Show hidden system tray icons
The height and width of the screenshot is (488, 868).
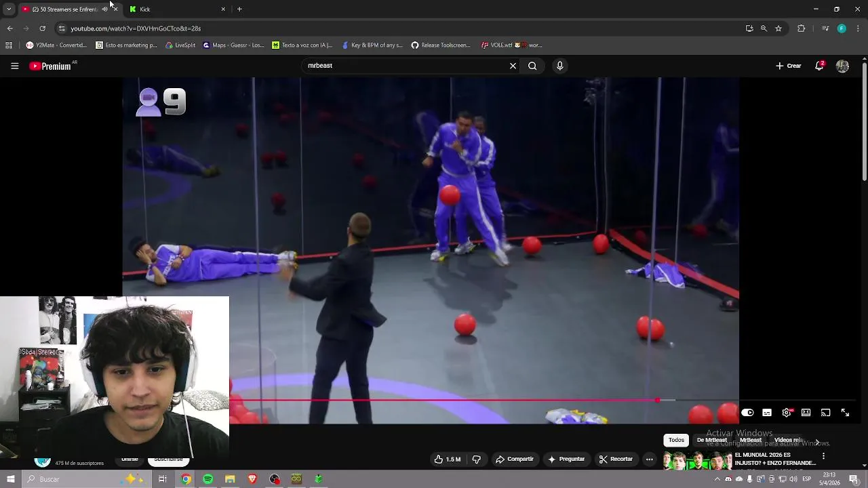[717, 479]
